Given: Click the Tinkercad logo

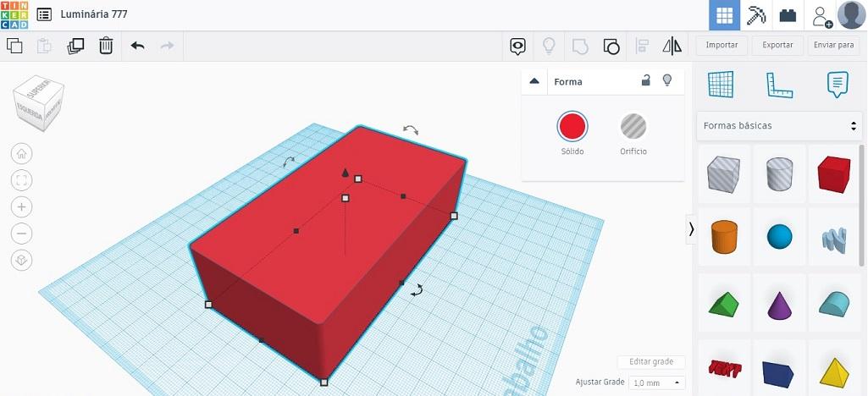Looking at the screenshot, I should (x=14, y=15).
